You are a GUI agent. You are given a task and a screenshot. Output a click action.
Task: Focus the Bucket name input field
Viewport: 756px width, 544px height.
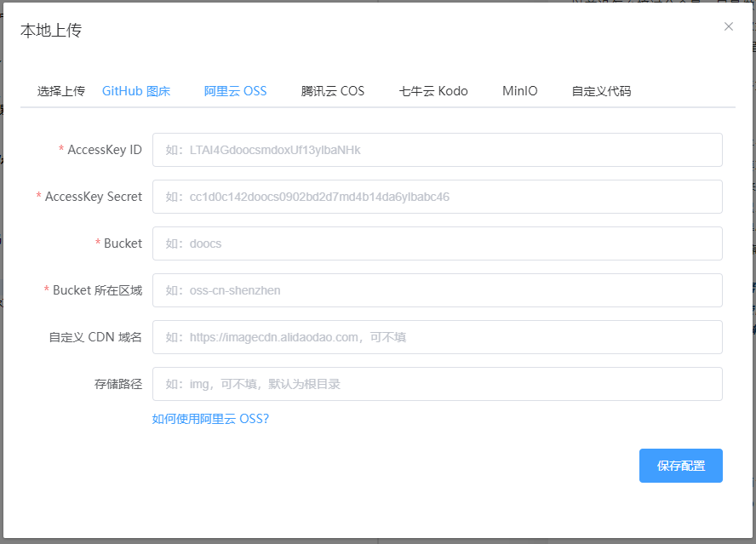tap(438, 243)
